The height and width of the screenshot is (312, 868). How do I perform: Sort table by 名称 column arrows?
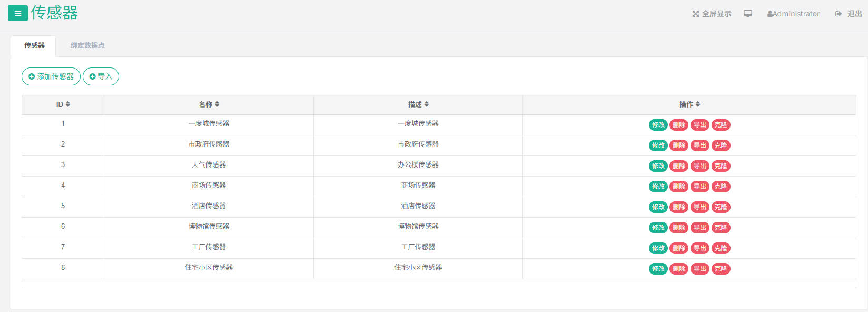tap(217, 104)
